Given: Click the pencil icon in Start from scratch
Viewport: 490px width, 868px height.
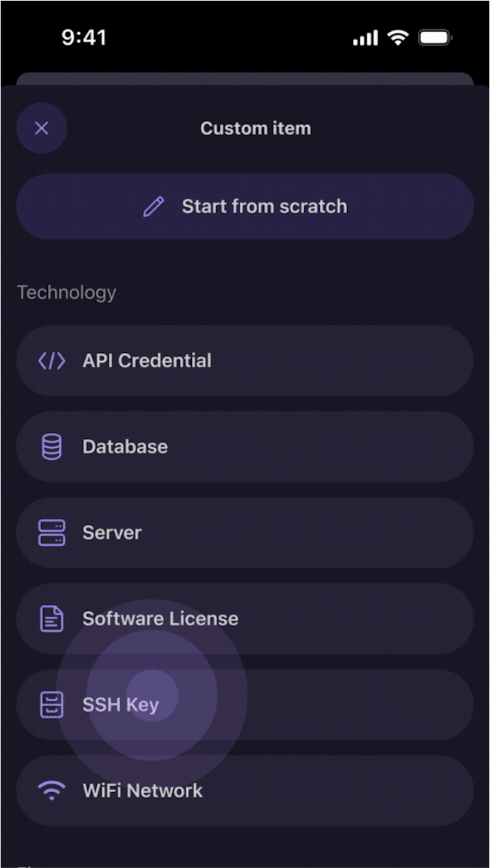Looking at the screenshot, I should [x=154, y=207].
